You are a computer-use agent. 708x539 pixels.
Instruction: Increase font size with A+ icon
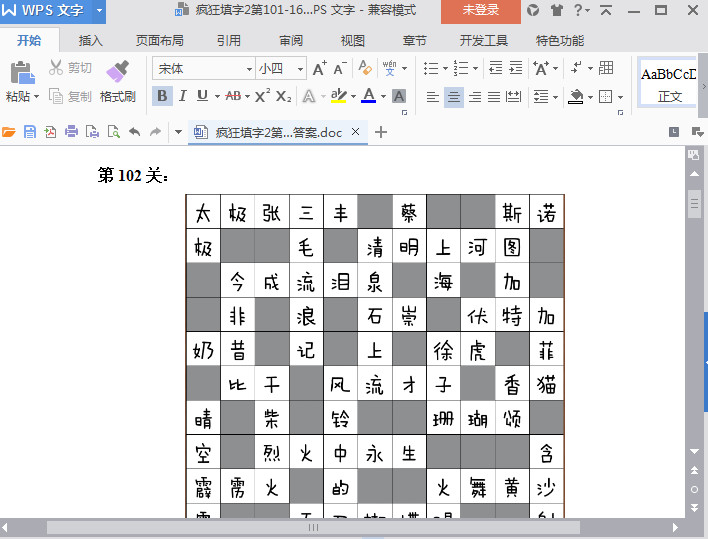[319, 69]
